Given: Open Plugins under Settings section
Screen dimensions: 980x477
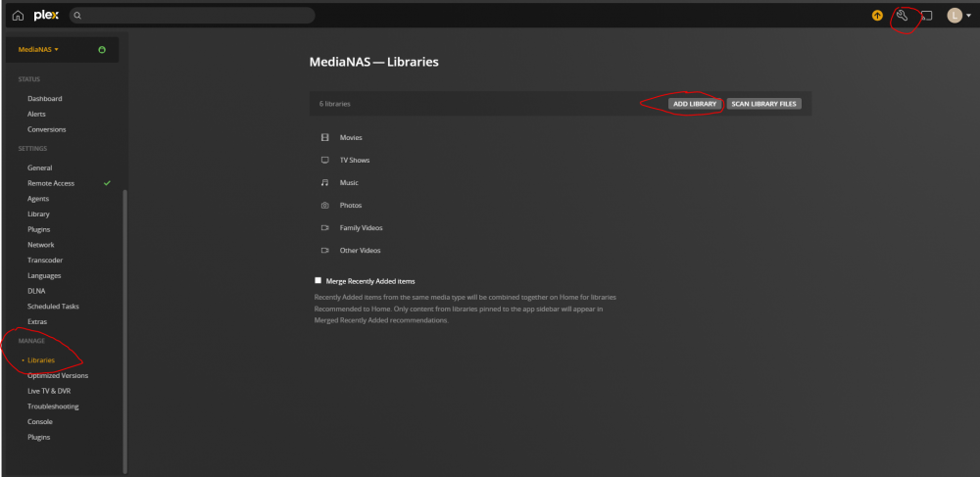Looking at the screenshot, I should click(x=39, y=230).
